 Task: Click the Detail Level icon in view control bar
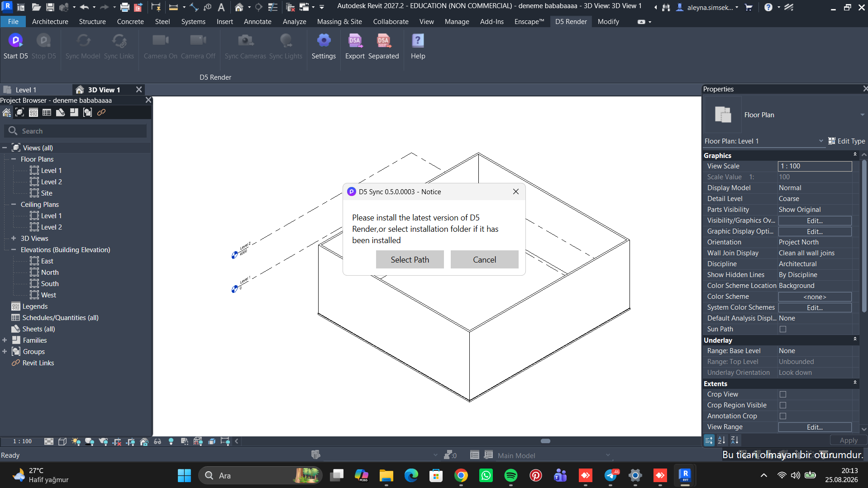49,441
